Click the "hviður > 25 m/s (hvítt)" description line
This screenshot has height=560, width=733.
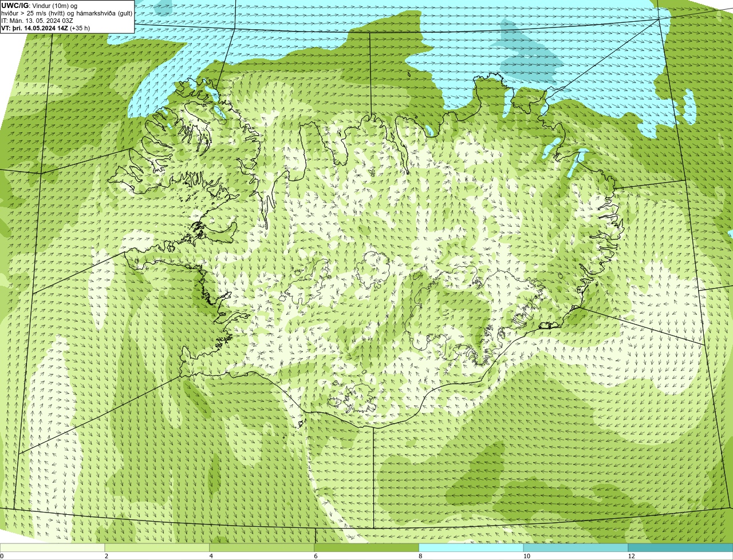[67, 13]
